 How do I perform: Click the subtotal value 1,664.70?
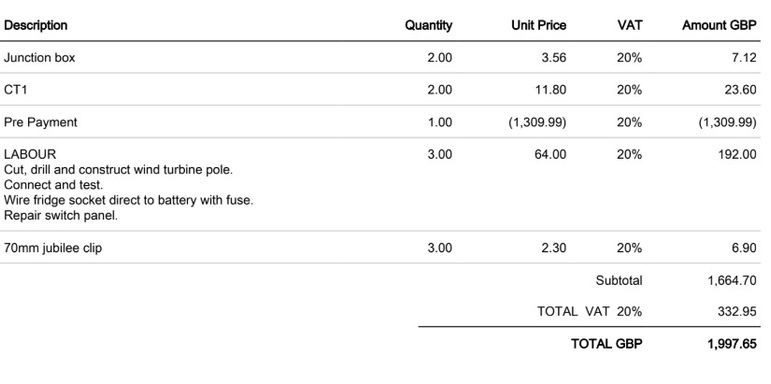pyautogui.click(x=732, y=280)
